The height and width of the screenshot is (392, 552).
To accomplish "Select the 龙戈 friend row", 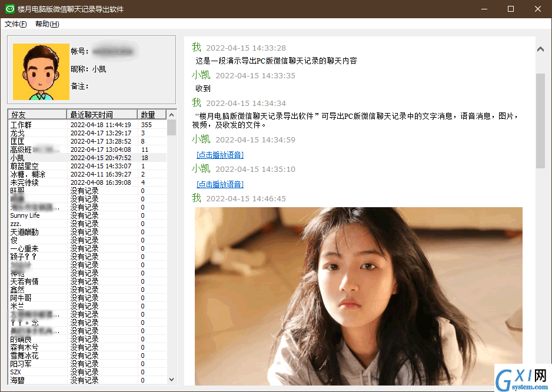I will point(87,133).
